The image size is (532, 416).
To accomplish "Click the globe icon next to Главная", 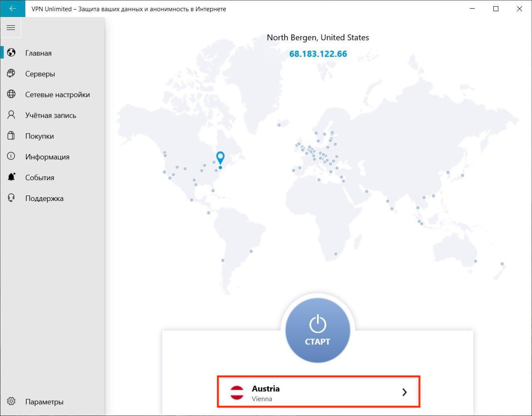I will [x=11, y=53].
